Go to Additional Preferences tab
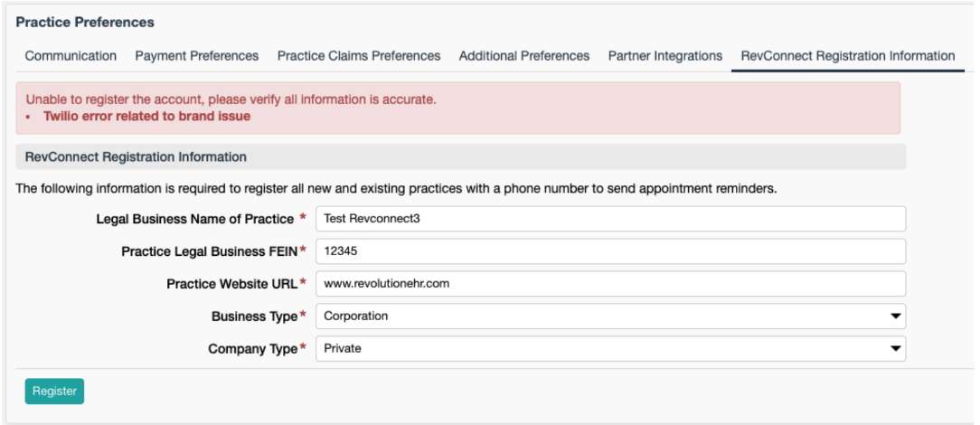 point(523,56)
